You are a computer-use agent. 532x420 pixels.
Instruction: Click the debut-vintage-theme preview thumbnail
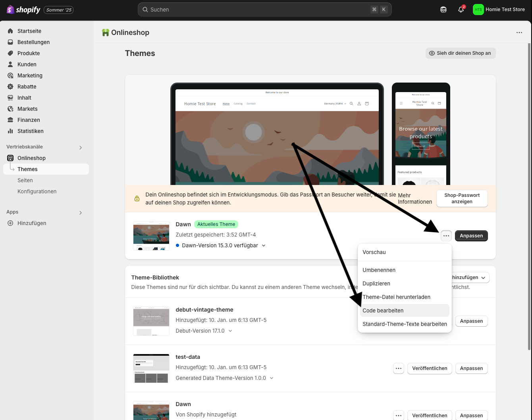pyautogui.click(x=151, y=321)
